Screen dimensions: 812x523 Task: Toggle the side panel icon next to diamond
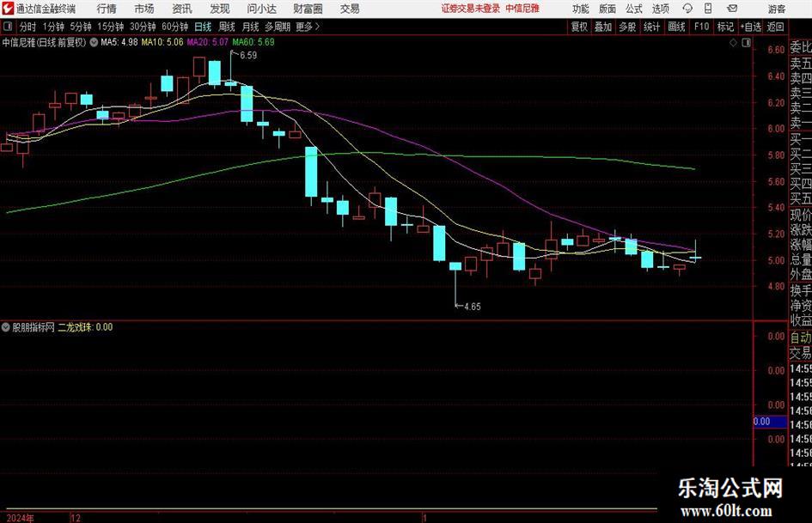(746, 43)
